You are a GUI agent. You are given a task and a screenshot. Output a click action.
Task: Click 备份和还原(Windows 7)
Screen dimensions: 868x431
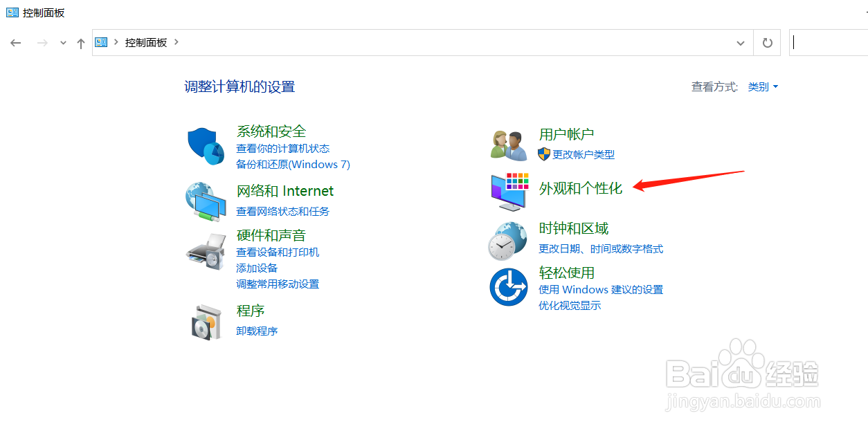pyautogui.click(x=293, y=165)
